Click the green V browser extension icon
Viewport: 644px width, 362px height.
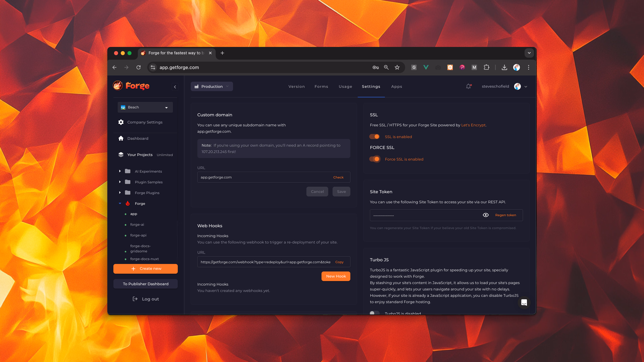[x=426, y=67]
